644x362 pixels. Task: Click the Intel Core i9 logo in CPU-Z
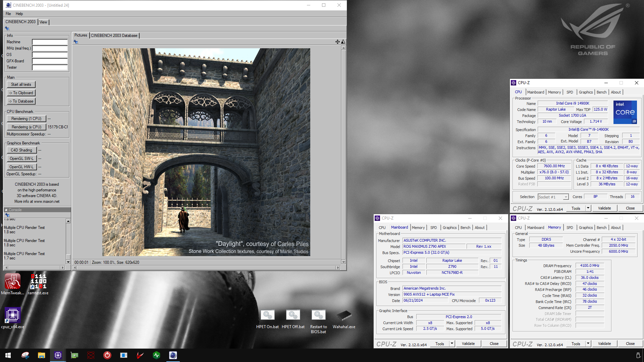(625, 112)
